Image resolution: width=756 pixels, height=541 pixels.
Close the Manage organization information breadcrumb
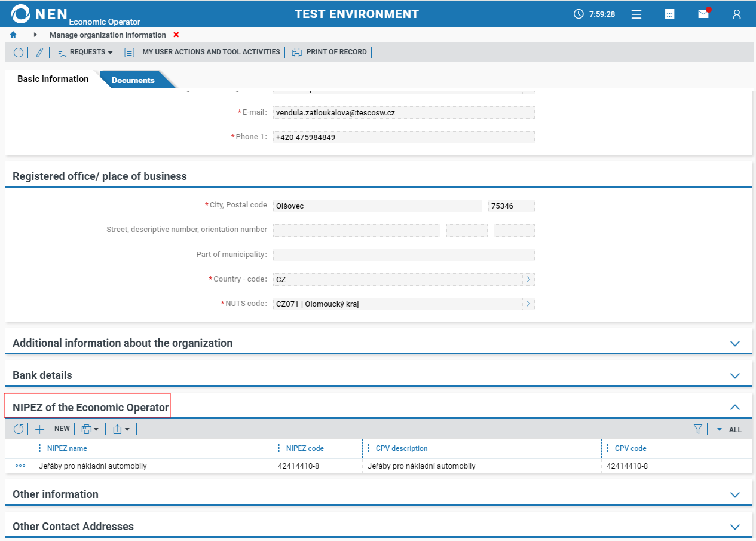tap(176, 35)
